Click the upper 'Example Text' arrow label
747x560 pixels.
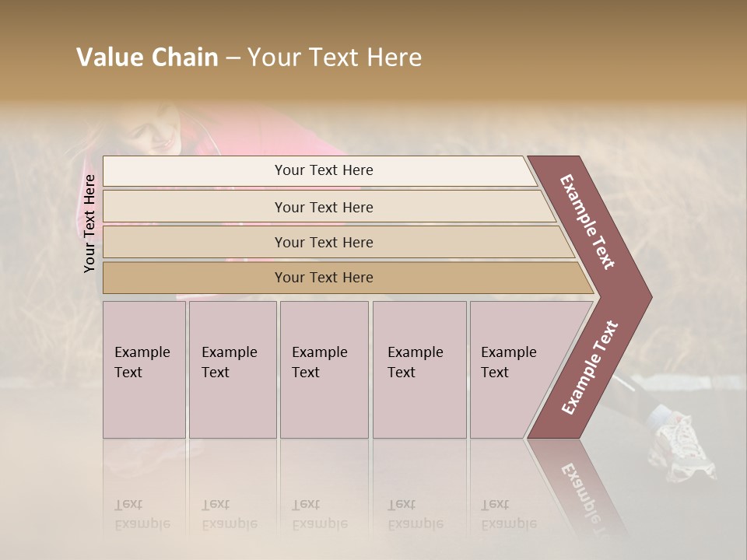pos(587,222)
